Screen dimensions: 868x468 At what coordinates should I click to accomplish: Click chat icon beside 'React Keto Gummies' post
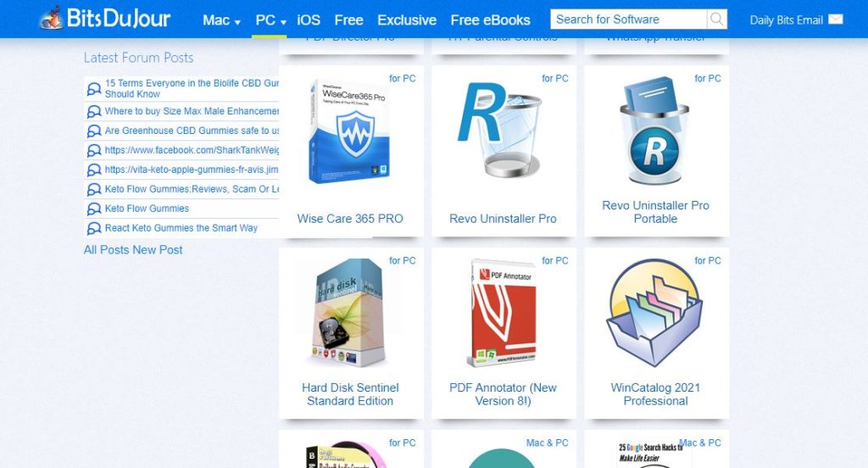click(x=94, y=228)
